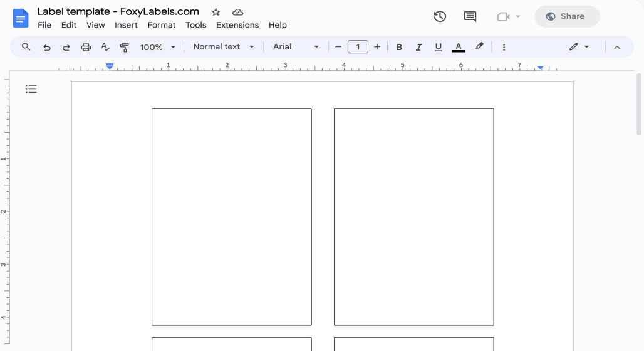Open the File menu
The width and height of the screenshot is (644, 351).
[44, 25]
